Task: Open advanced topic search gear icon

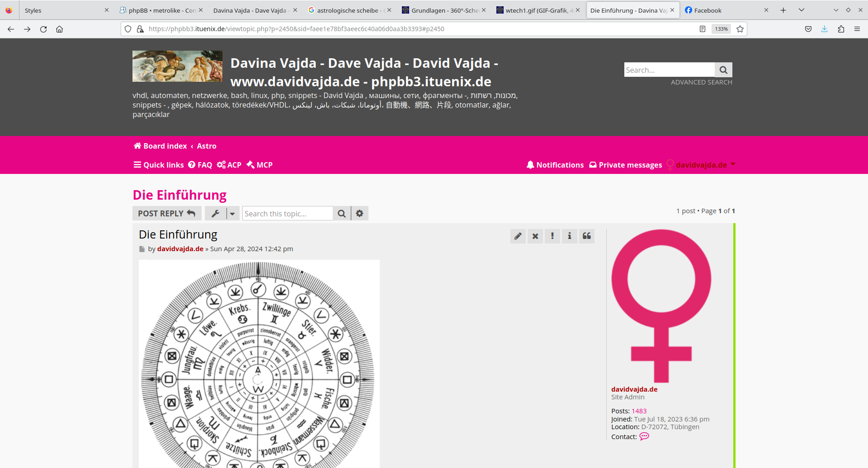Action: click(x=359, y=214)
